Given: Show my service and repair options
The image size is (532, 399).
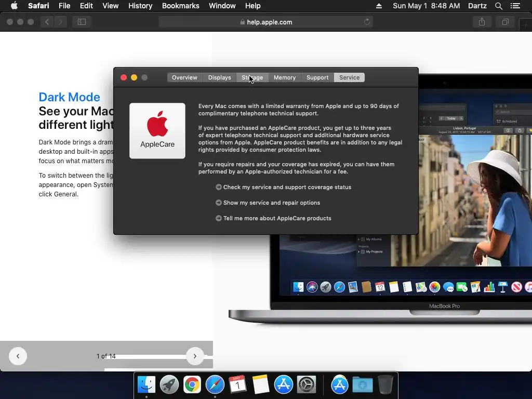Looking at the screenshot, I should (271, 203).
